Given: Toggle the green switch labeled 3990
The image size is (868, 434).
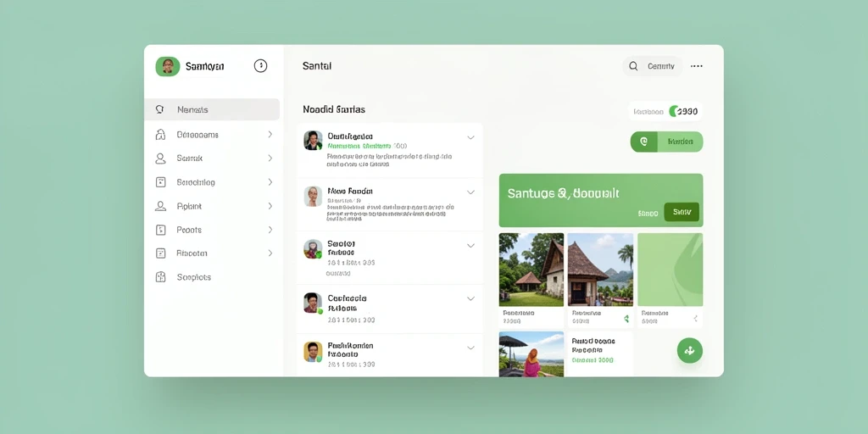Looking at the screenshot, I should click(x=674, y=111).
